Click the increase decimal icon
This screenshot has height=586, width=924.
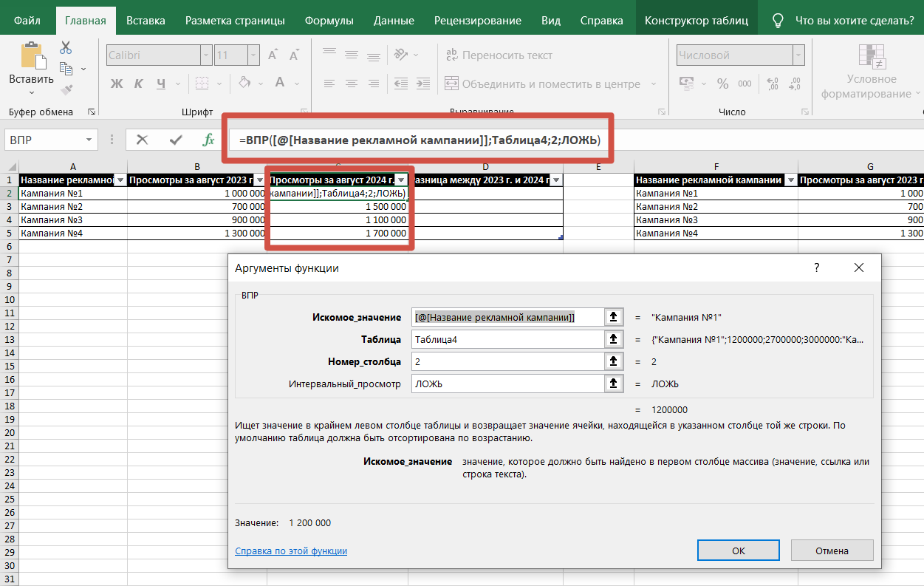pyautogui.click(x=773, y=84)
